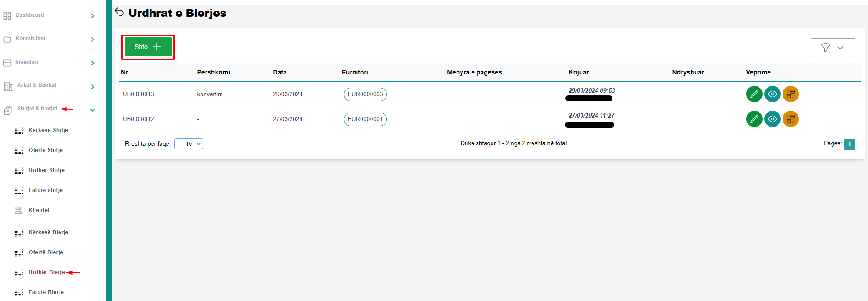Open Urdhër Blerje in sidebar
This screenshot has width=868, height=301.
pyautogui.click(x=46, y=272)
